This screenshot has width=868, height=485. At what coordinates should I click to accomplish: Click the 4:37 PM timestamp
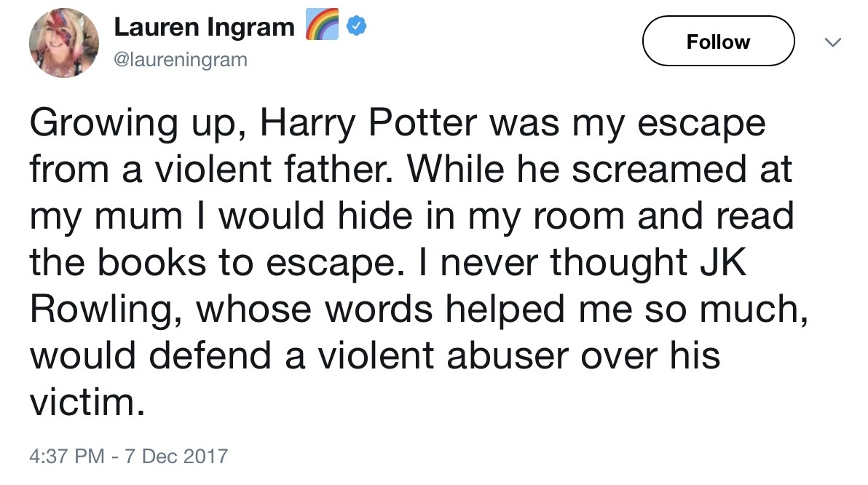[x=66, y=457]
